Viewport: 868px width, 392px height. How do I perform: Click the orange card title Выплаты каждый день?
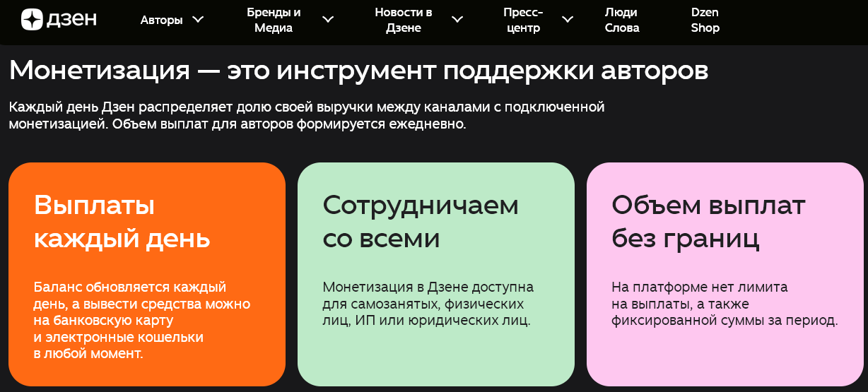pyautogui.click(x=122, y=222)
